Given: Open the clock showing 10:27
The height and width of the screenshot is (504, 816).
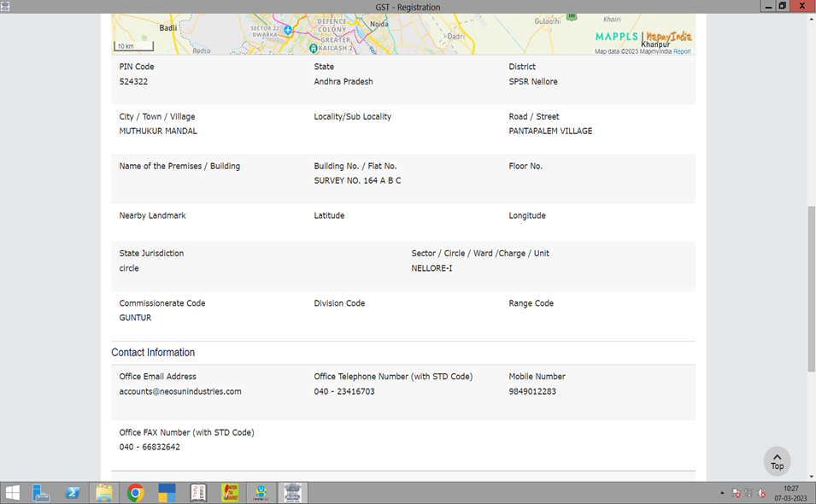Looking at the screenshot, I should click(x=790, y=493).
